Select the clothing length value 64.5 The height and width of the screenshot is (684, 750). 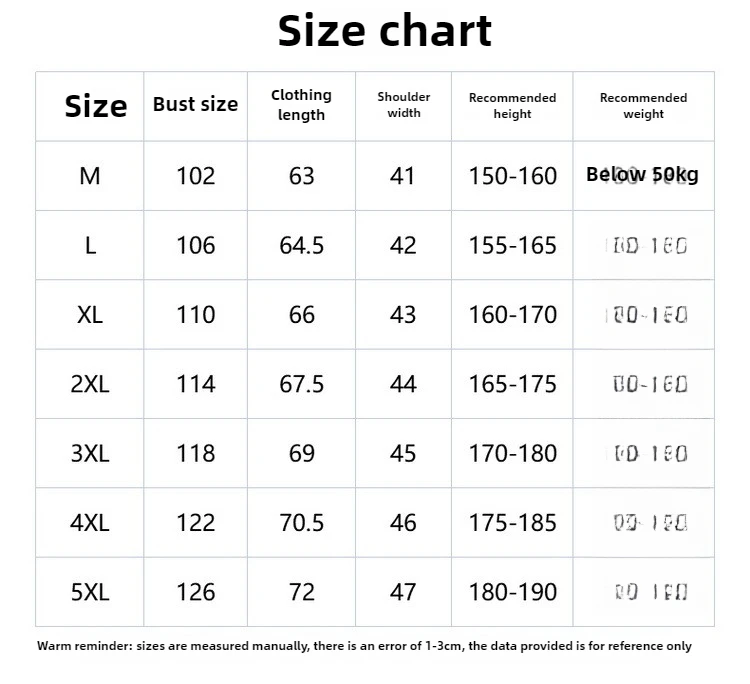pos(301,245)
